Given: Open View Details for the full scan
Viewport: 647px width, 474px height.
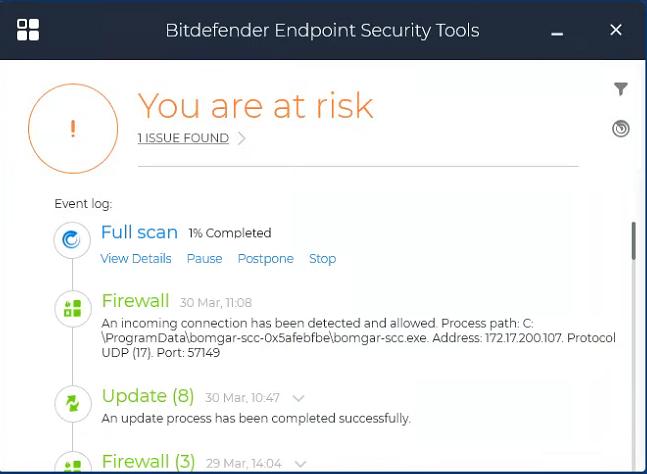Looking at the screenshot, I should (136, 259).
